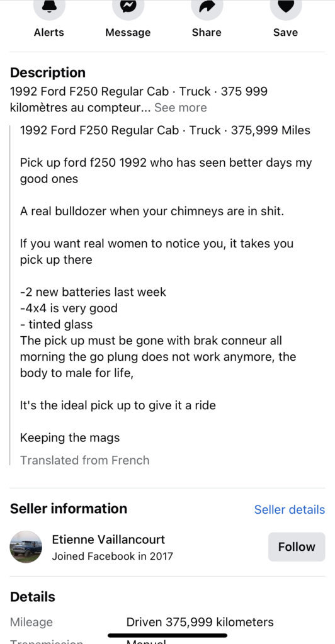The height and width of the screenshot is (644, 335).
Task: Save listing with the heart icon
Action: pos(286,6)
